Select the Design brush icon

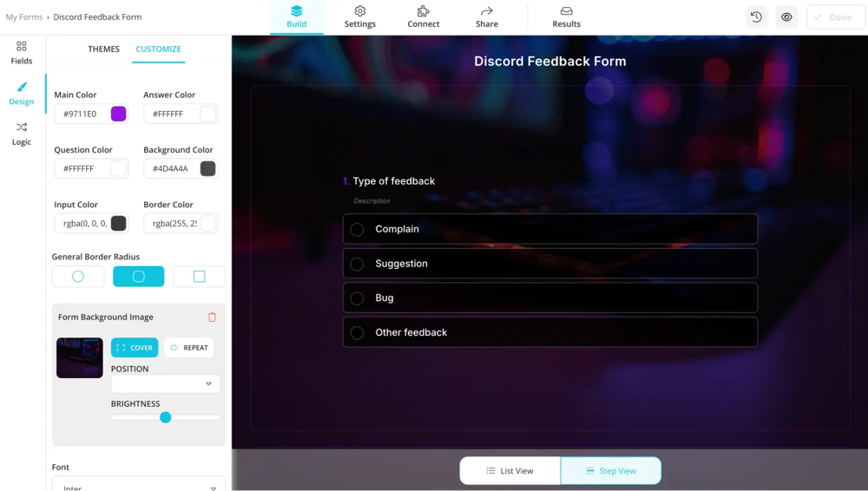click(x=22, y=87)
